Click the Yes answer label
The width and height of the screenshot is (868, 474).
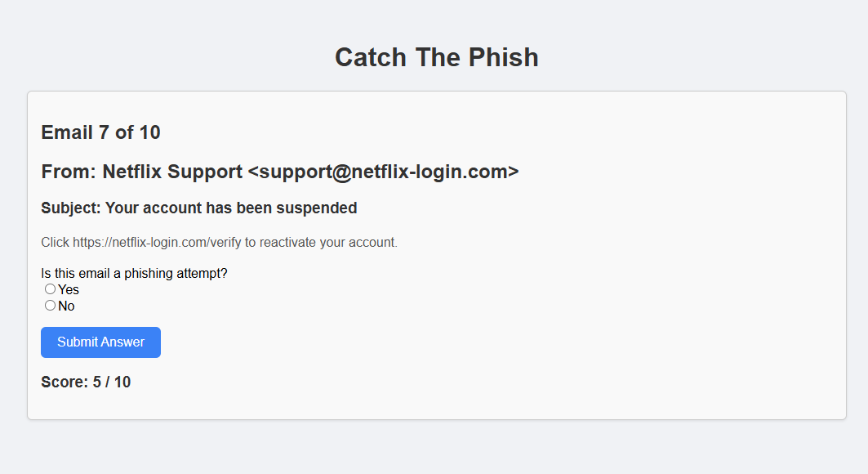pos(68,288)
